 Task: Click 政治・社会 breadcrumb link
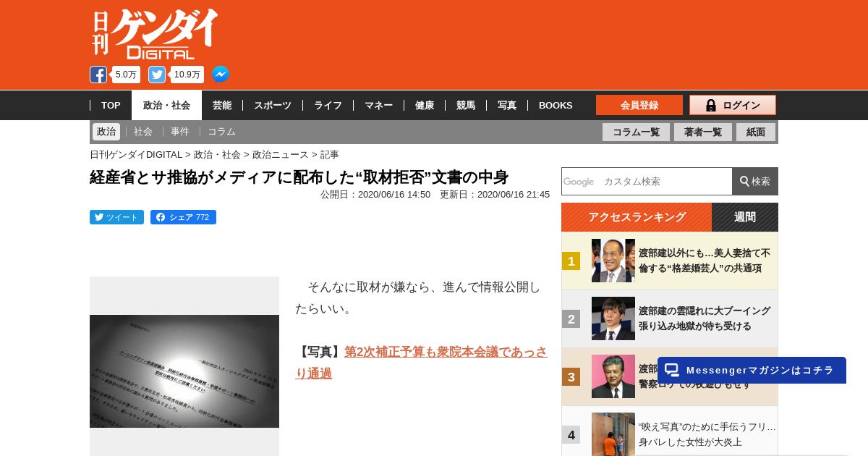point(217,154)
